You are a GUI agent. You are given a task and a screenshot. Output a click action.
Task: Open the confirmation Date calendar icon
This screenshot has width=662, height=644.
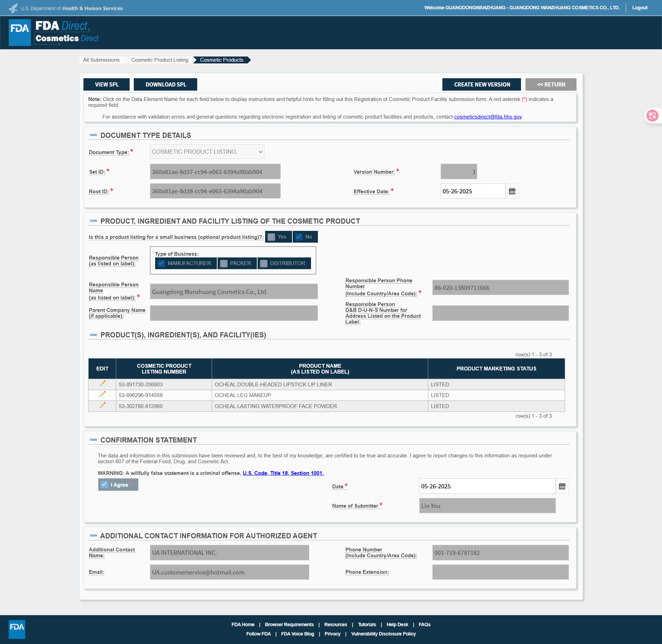point(562,486)
